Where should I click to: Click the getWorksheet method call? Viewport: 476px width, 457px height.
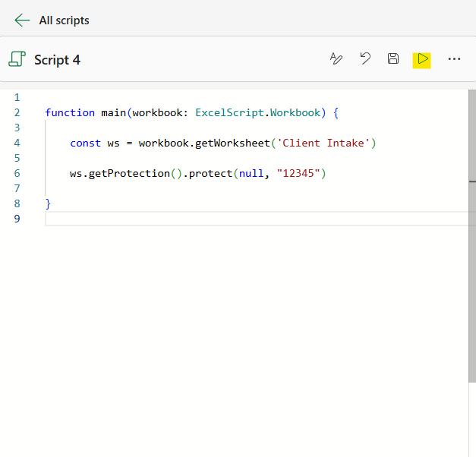[x=232, y=143]
